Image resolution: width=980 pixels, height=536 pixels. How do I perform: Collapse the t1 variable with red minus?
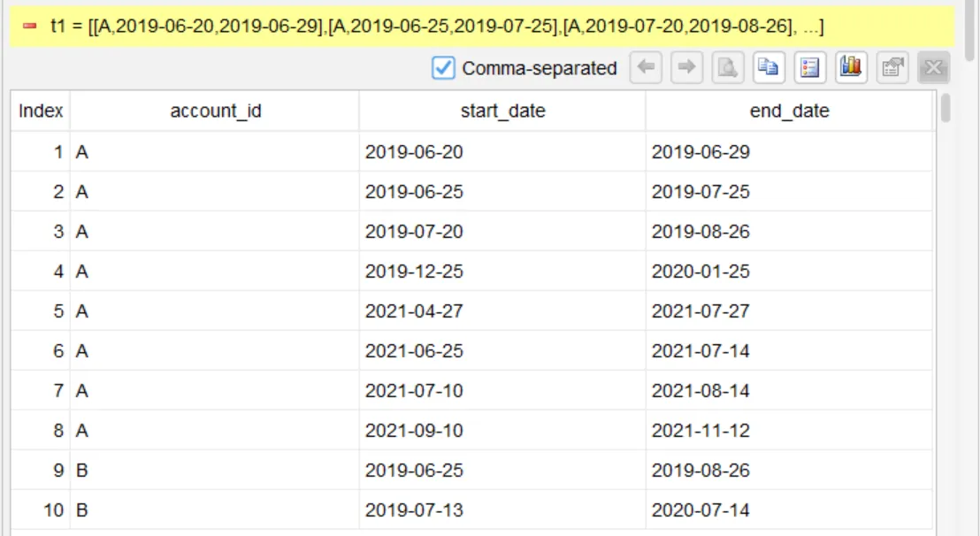tap(29, 27)
